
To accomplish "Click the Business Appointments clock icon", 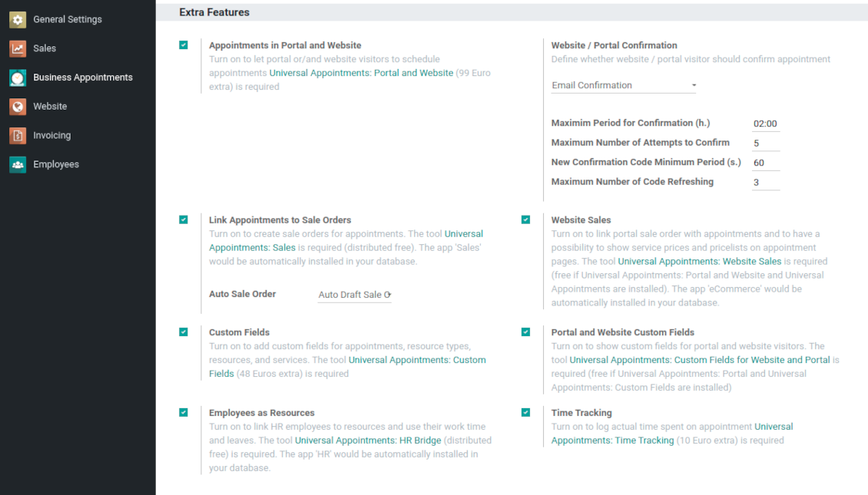I will (x=18, y=78).
